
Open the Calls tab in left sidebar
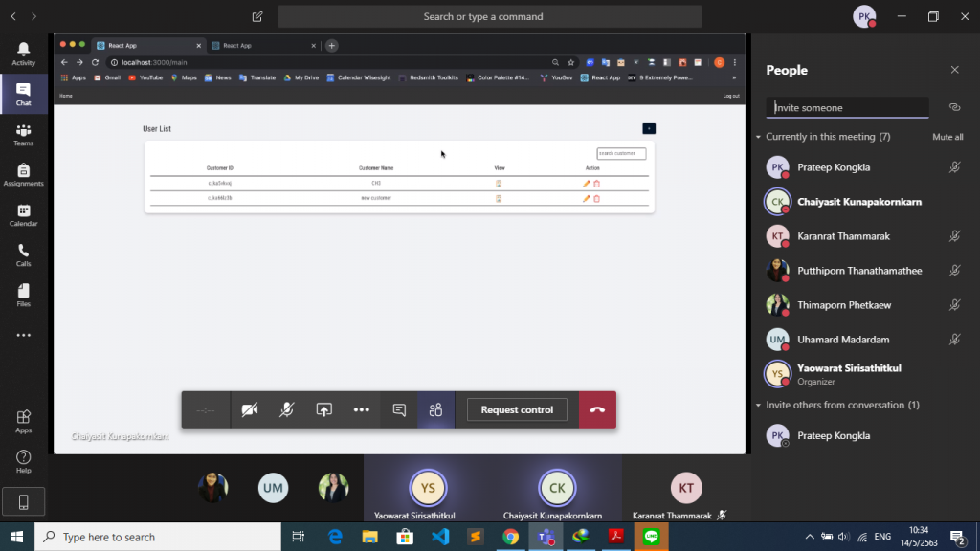coord(23,255)
